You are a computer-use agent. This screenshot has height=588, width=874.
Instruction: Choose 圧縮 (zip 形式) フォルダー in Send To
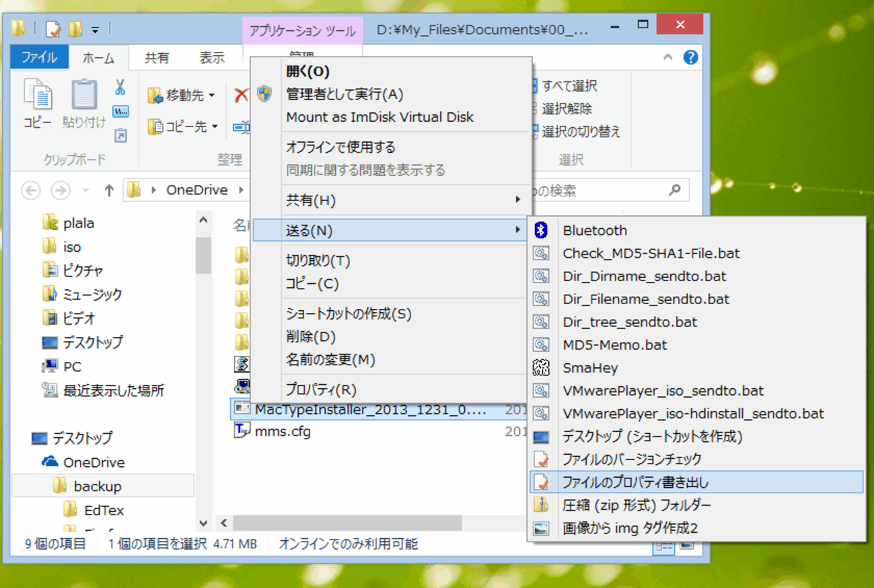point(696,505)
